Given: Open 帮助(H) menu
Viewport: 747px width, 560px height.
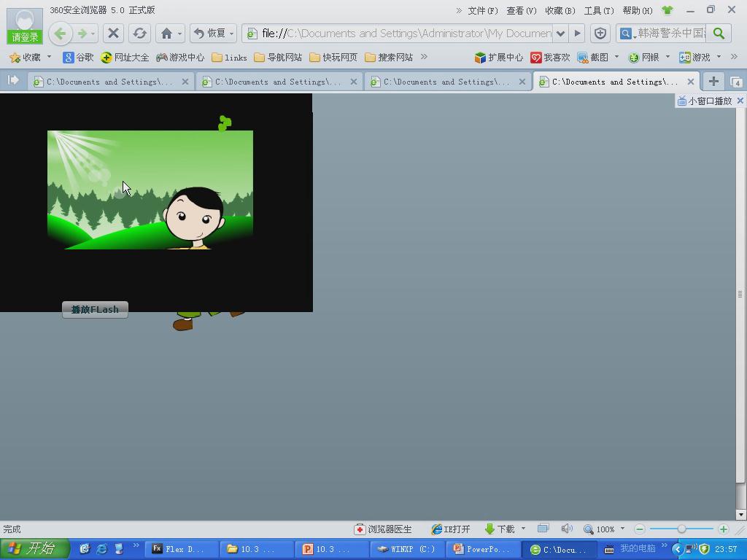Looking at the screenshot, I should coord(638,10).
